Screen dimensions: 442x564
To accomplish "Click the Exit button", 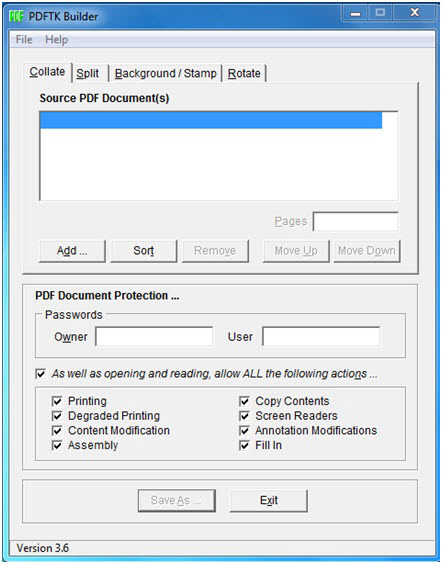I will pos(269,500).
